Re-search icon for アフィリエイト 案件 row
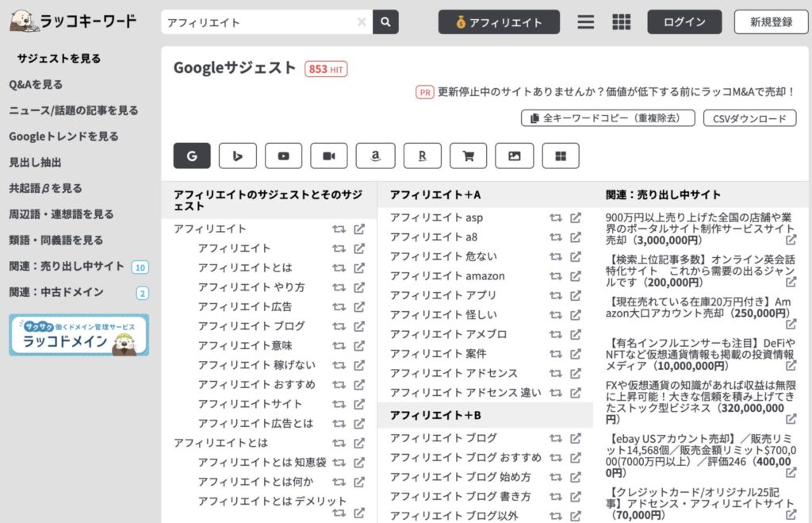 click(x=556, y=354)
